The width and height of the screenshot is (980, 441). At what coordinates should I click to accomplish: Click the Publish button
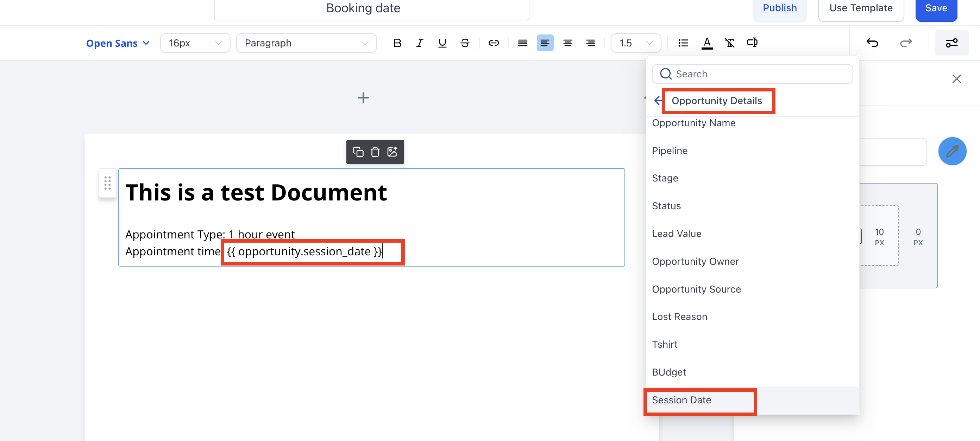coord(779,8)
